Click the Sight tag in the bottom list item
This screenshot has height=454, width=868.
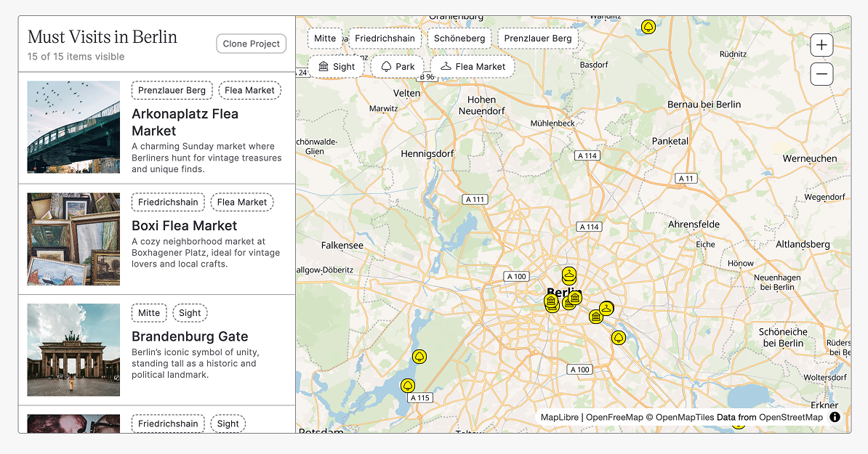228,423
